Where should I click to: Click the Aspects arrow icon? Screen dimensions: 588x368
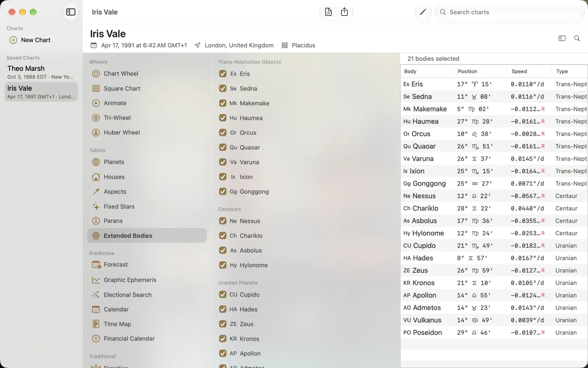[x=96, y=191]
